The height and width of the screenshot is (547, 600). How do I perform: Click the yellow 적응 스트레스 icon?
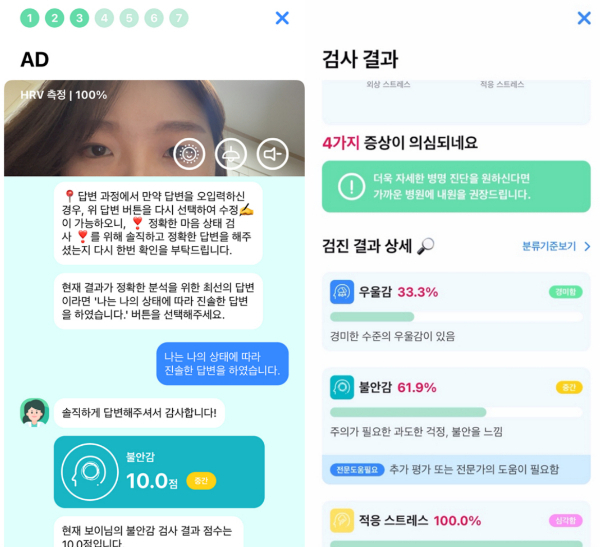(342, 521)
